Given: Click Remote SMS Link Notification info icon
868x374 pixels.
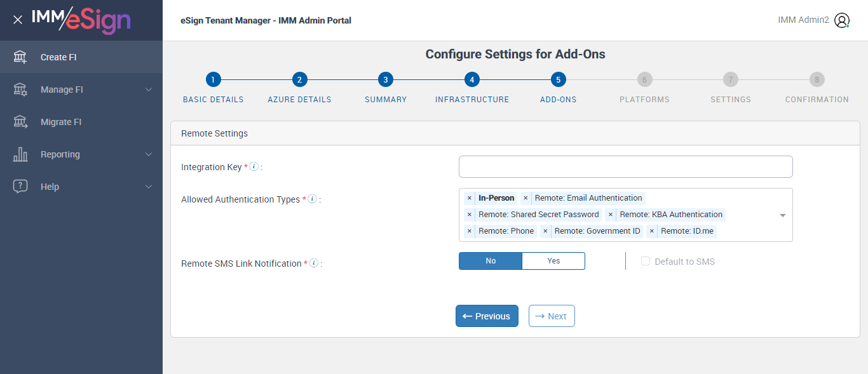Looking at the screenshot, I should pos(314,263).
